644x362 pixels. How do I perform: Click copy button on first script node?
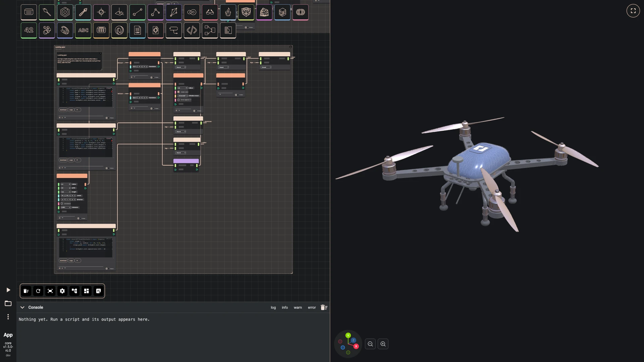pyautogui.click(x=71, y=110)
